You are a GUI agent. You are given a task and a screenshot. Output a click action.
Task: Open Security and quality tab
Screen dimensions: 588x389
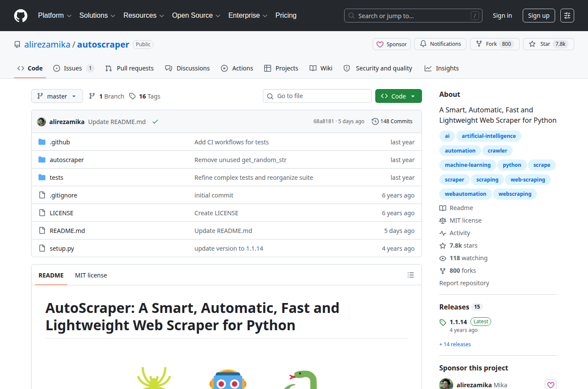378,68
